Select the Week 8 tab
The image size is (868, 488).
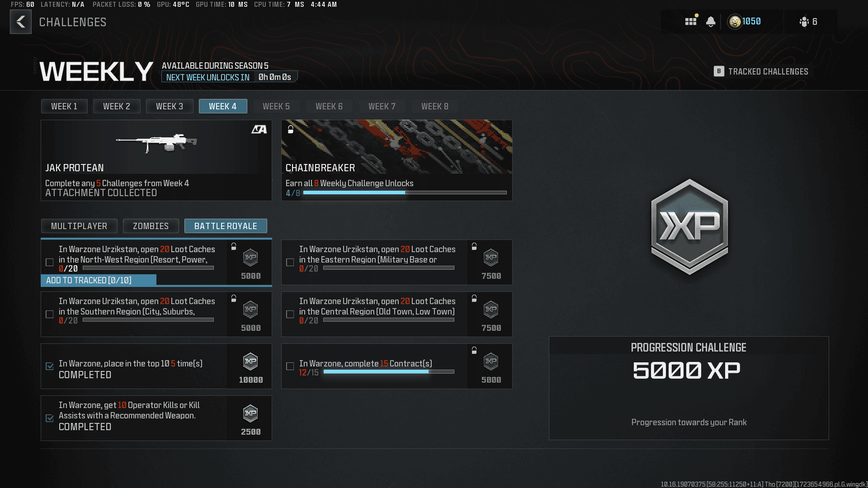[435, 106]
